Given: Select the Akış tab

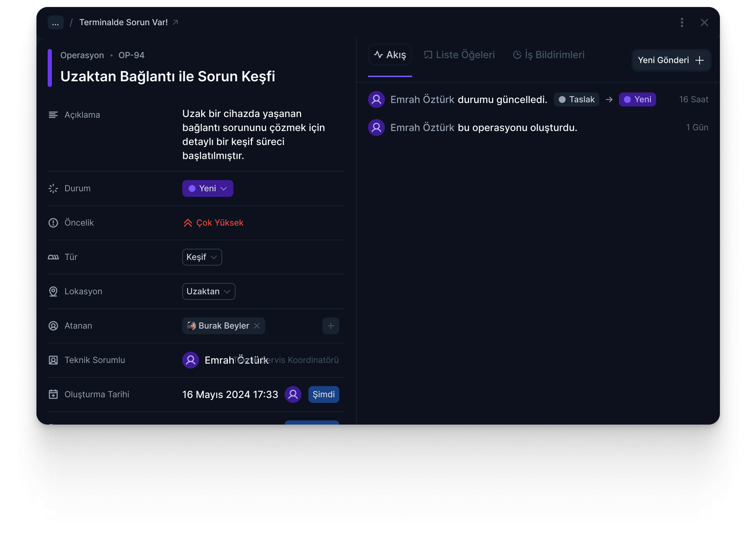Looking at the screenshot, I should [390, 55].
